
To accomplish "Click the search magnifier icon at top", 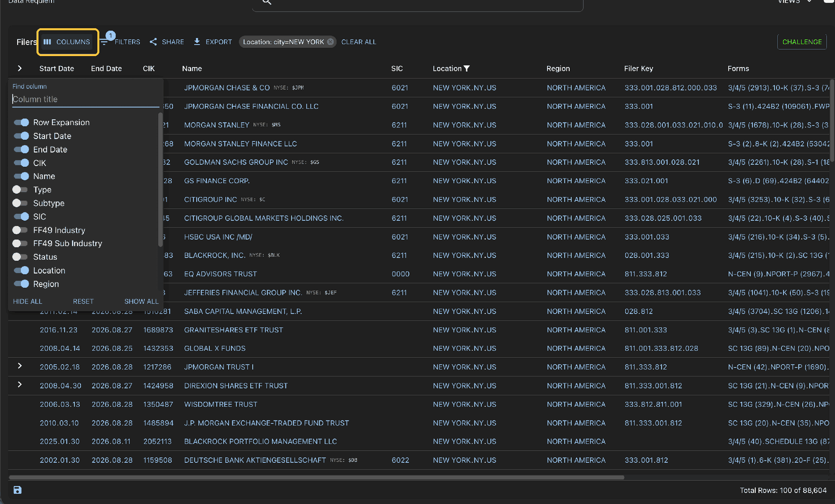I will (267, 2).
